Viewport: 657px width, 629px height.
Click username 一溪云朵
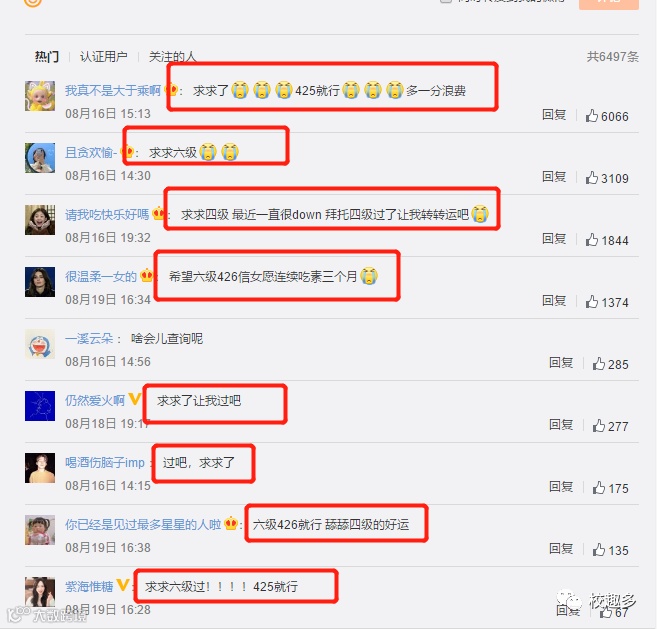tap(89, 339)
